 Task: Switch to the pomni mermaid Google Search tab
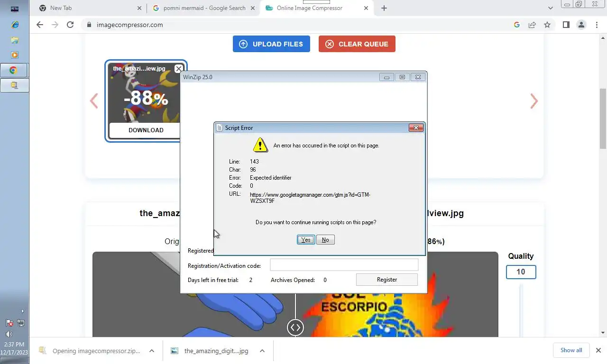204,8
